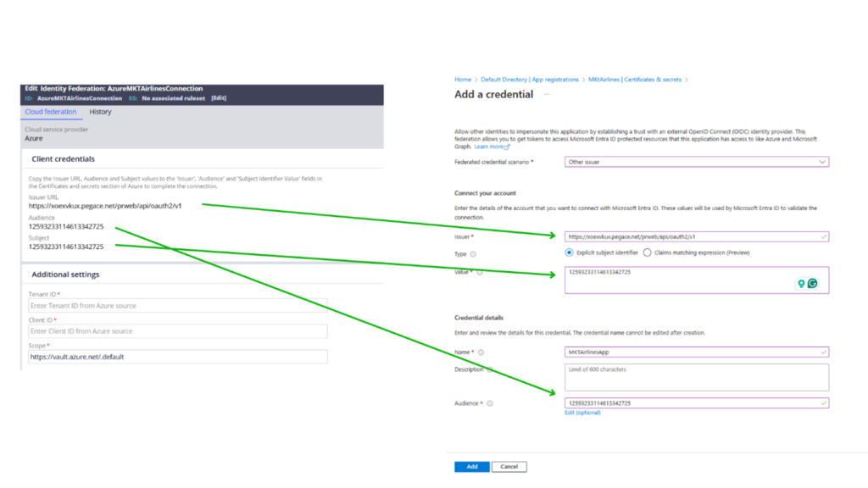
Task: Switch to the History tab
Action: 100,112
